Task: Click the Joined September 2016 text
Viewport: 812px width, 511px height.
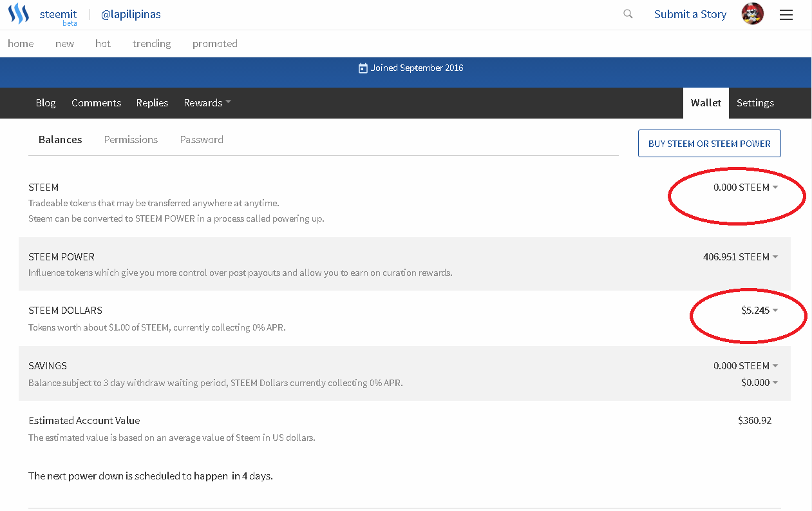Action: click(x=417, y=68)
